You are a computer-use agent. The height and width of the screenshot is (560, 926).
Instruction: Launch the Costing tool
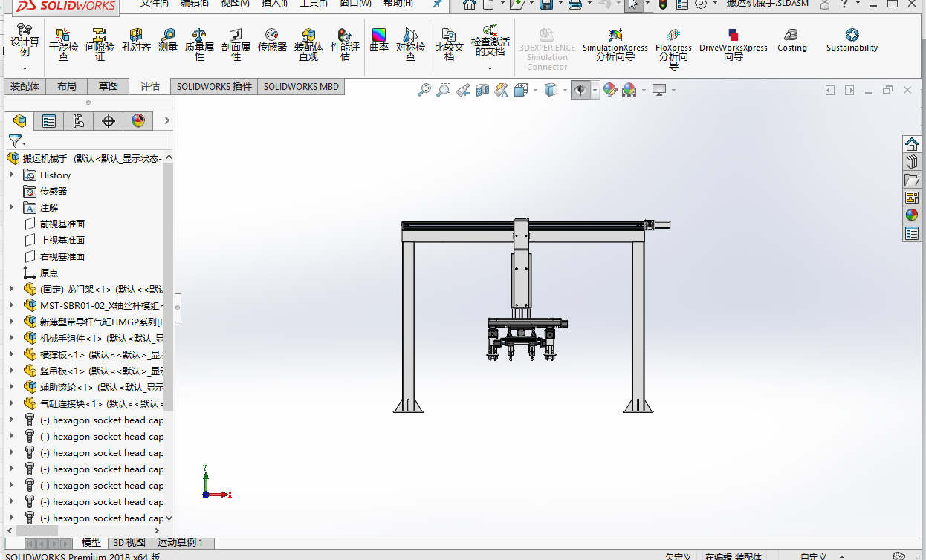point(791,40)
